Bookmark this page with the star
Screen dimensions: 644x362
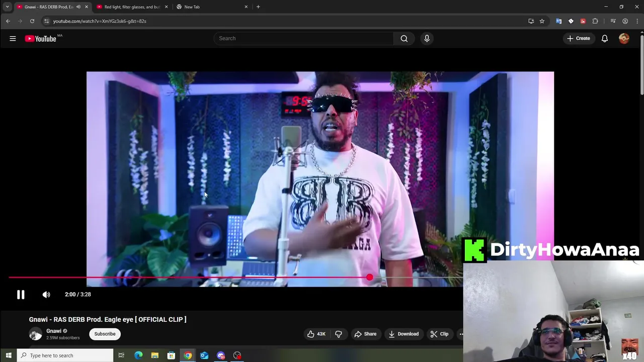[x=542, y=21]
